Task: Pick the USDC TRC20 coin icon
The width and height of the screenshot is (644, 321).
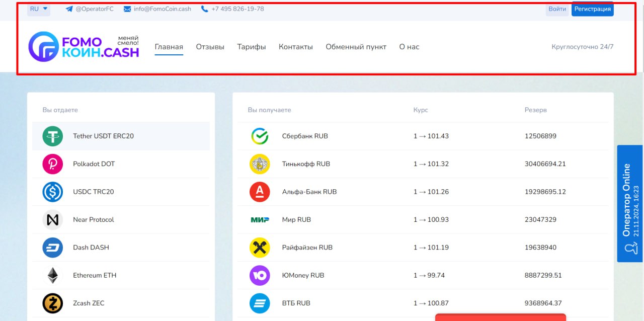Action: tap(53, 192)
